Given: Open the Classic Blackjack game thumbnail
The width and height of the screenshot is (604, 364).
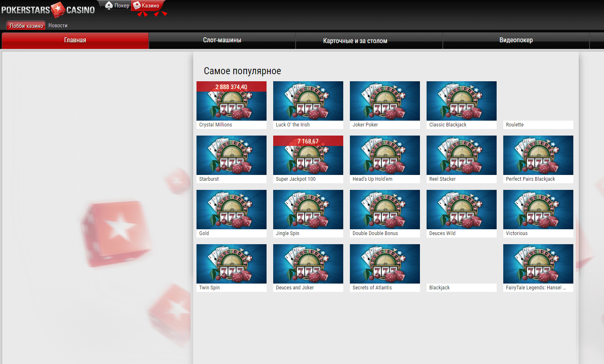Looking at the screenshot, I should pos(461,101).
